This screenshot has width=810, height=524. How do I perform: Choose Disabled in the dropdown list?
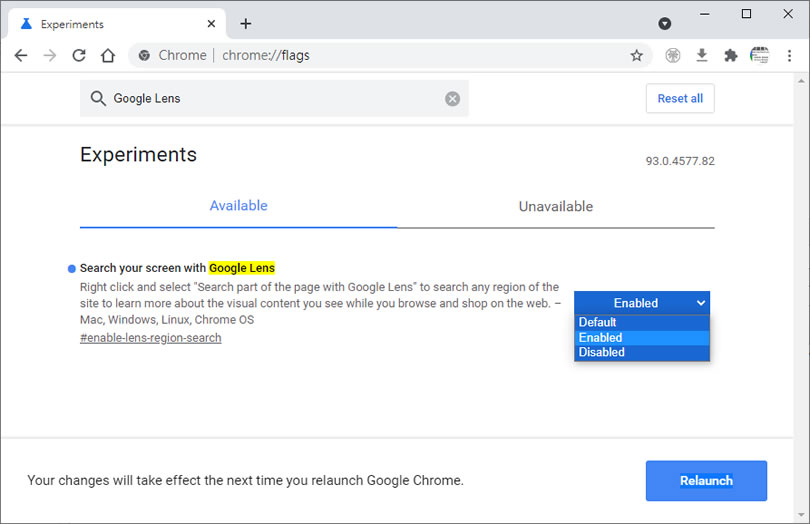tap(642, 352)
